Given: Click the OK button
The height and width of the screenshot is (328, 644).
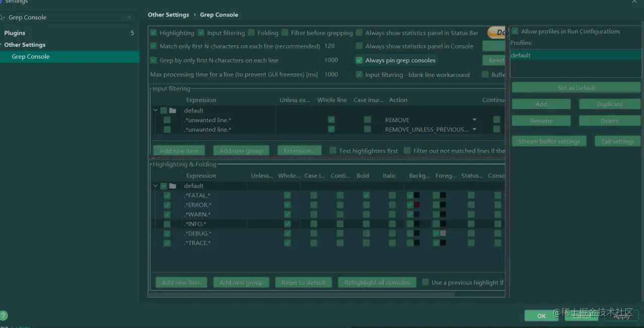Looking at the screenshot, I should [541, 316].
